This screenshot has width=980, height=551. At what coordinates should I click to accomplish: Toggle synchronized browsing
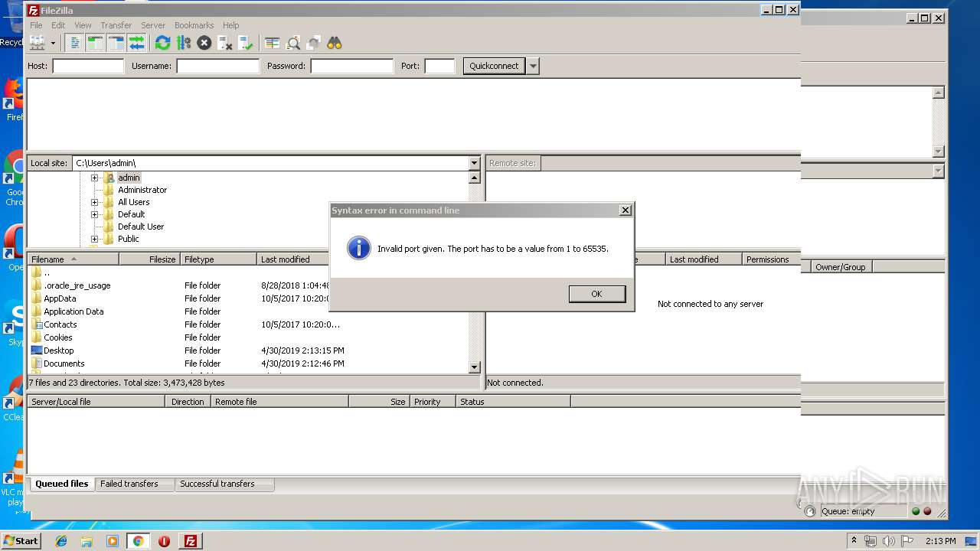pyautogui.click(x=313, y=43)
